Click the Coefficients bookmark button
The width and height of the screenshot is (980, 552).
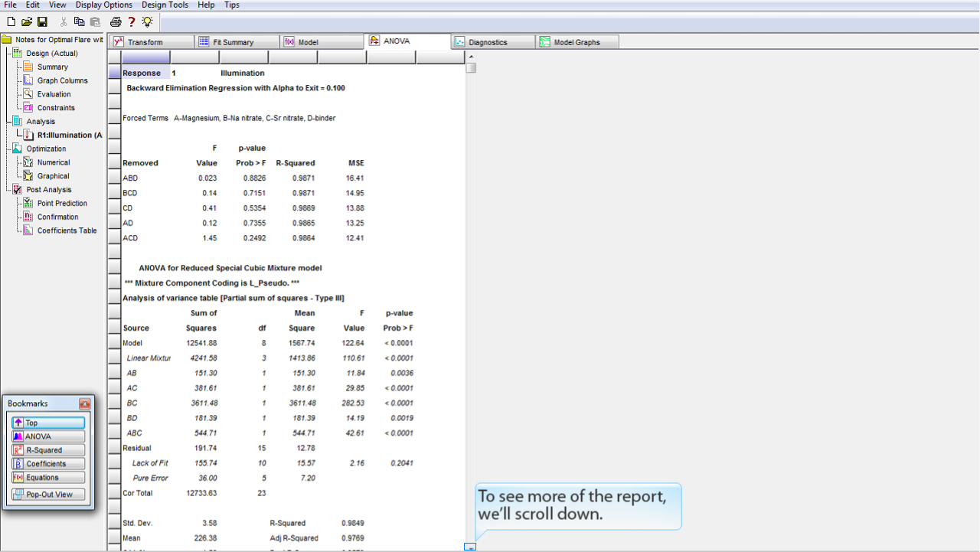pyautogui.click(x=48, y=464)
